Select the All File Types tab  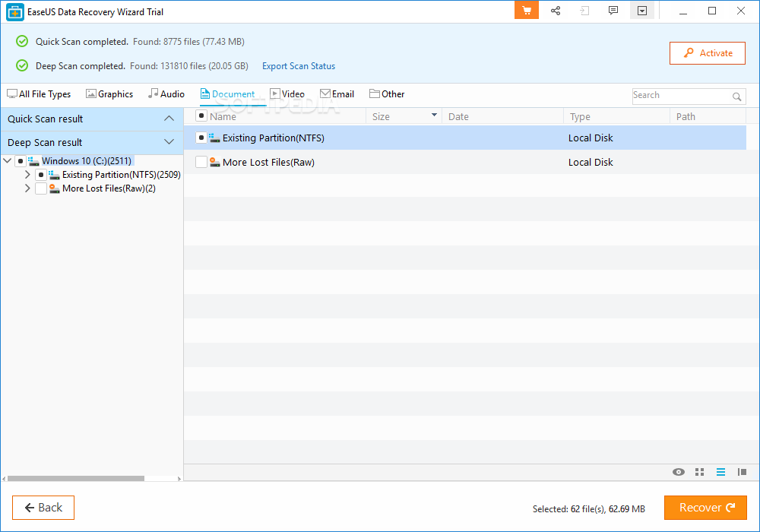click(x=39, y=94)
